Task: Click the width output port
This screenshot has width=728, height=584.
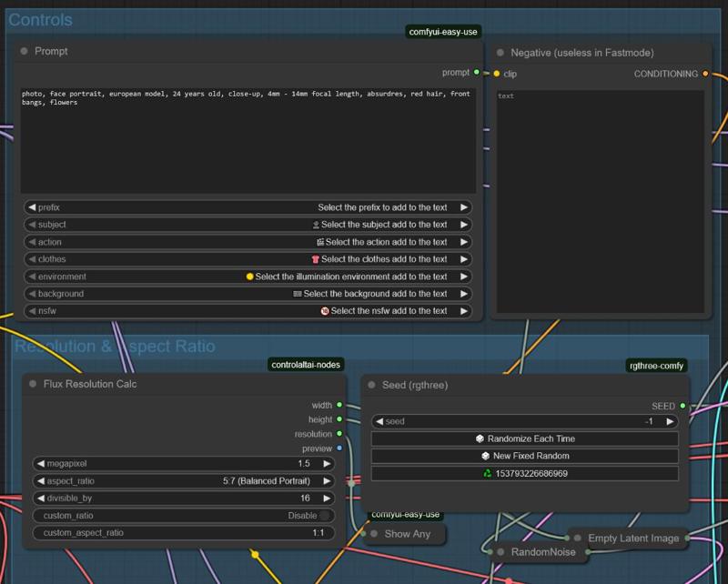Action: coord(339,405)
